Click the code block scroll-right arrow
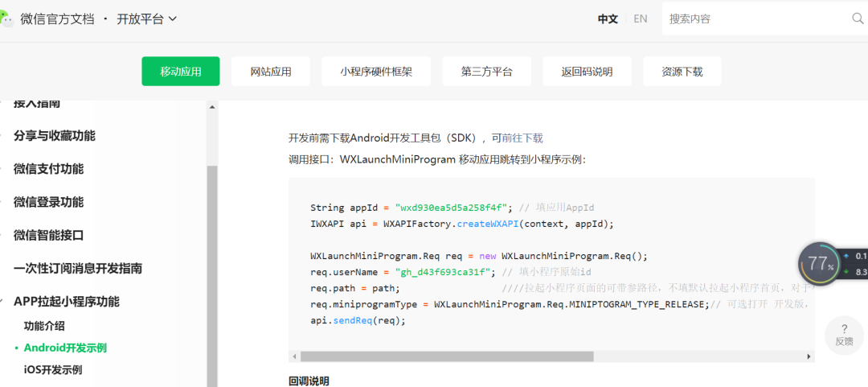 pos(809,356)
